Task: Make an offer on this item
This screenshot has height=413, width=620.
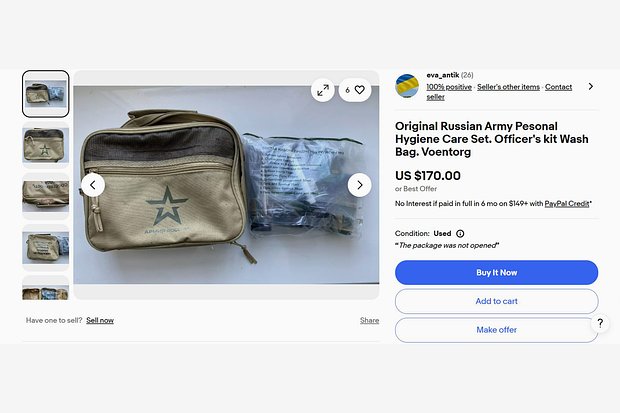Action: 496,330
